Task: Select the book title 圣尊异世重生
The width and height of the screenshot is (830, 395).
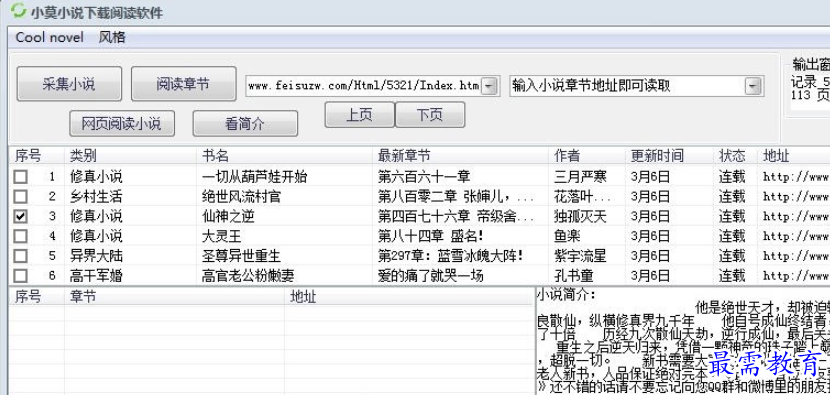Action: click(241, 256)
